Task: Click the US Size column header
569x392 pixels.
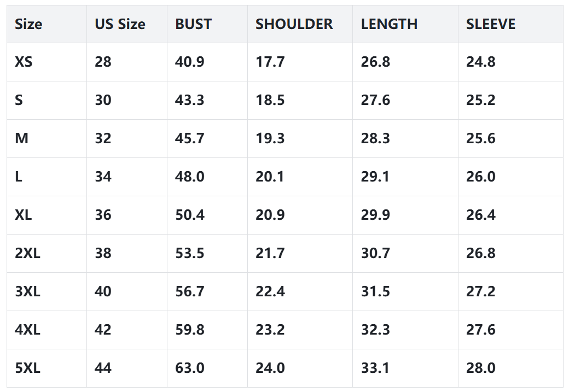Action: point(120,24)
